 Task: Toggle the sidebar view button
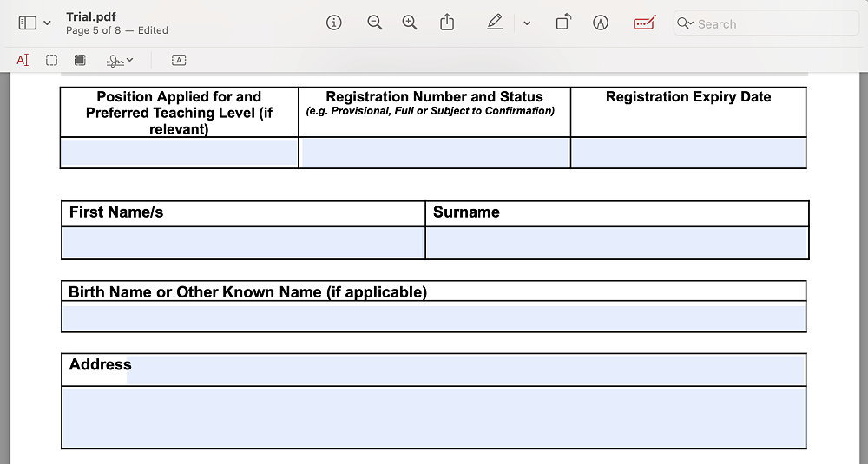[x=28, y=23]
